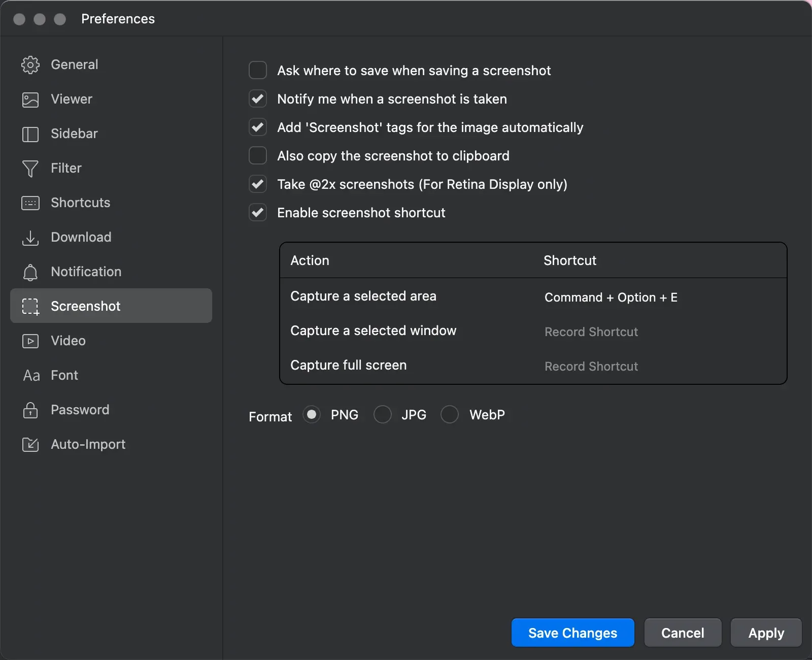Click the Screenshot sidebar label
This screenshot has width=812, height=660.
[86, 306]
